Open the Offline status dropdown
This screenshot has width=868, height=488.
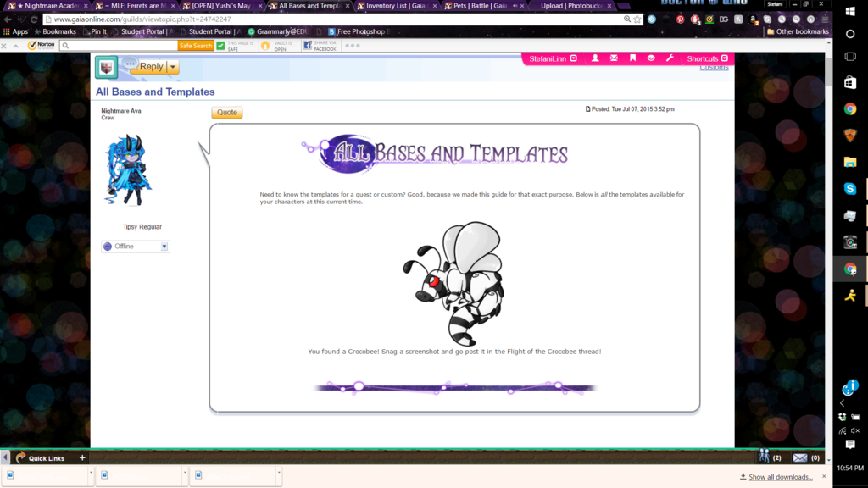point(164,247)
